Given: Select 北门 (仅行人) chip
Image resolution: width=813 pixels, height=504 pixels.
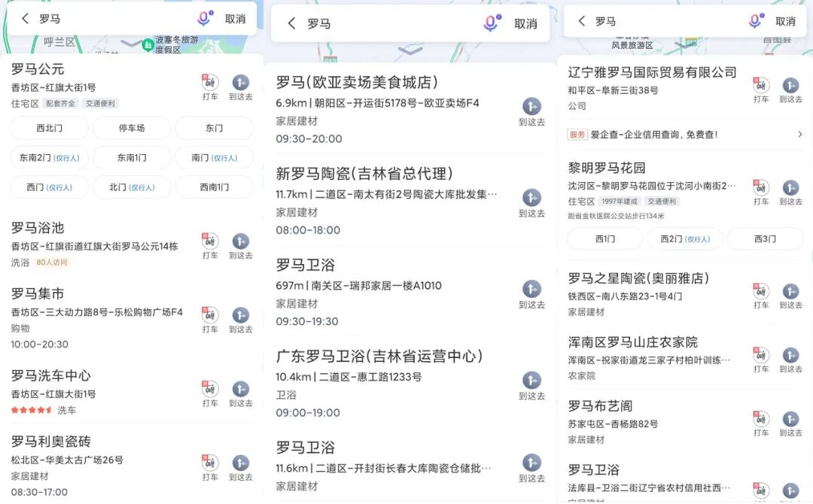Looking at the screenshot, I should click(x=132, y=187).
